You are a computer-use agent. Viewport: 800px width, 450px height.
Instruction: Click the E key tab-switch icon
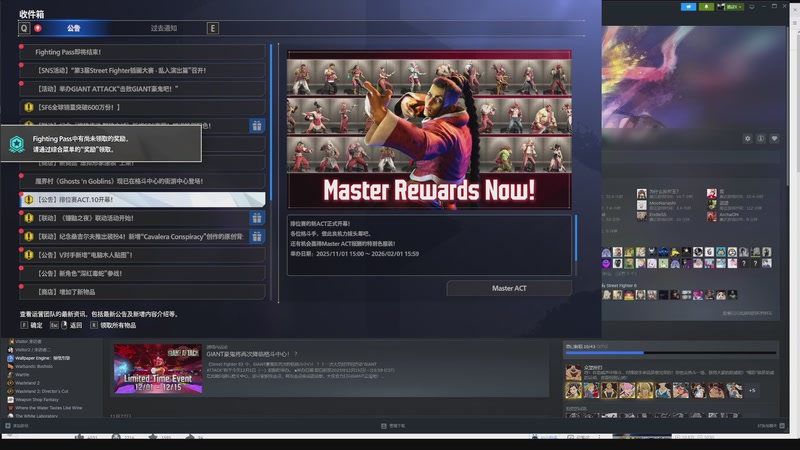[213, 28]
